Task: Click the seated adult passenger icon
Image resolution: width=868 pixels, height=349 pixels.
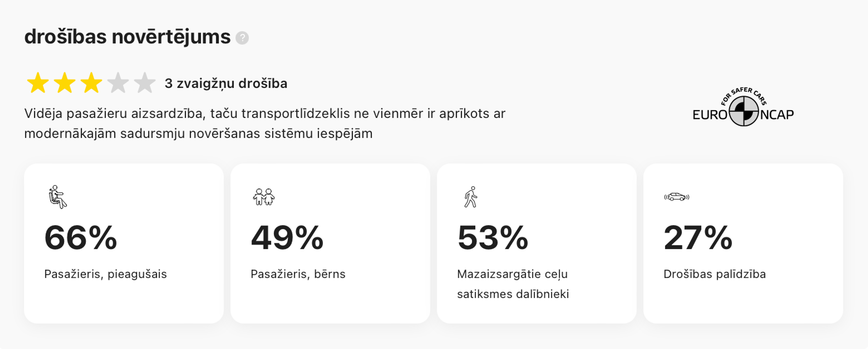Action: [x=57, y=197]
